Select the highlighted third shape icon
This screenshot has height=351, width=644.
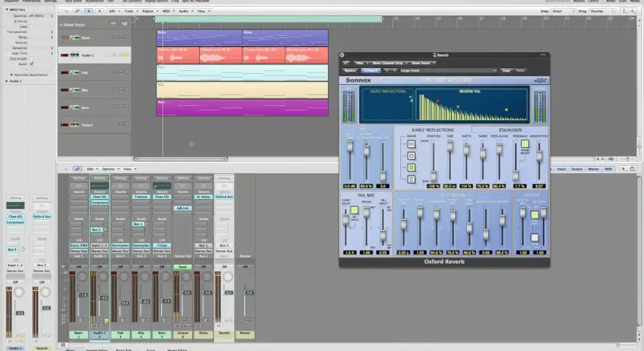(411, 167)
